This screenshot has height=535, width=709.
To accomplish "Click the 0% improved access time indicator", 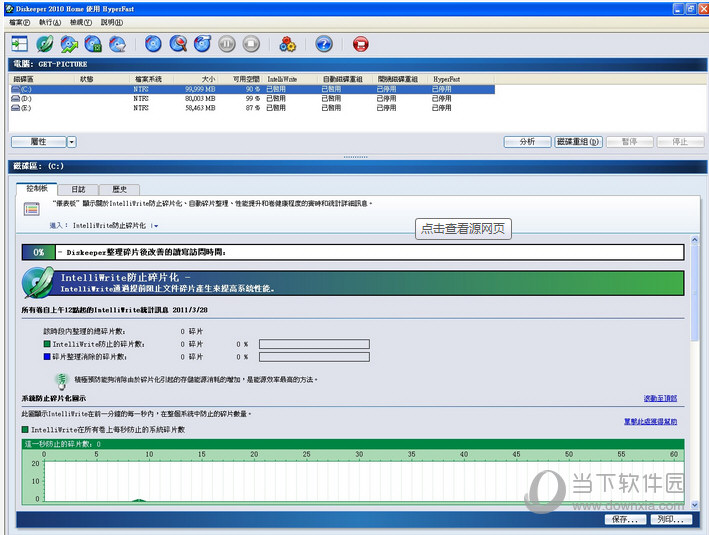I will pos(38,252).
